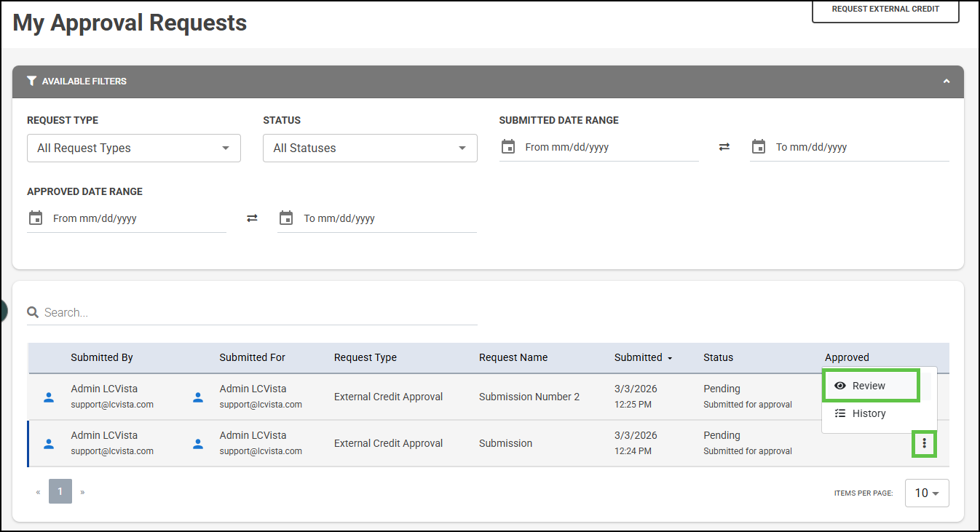Open the Status filter dropdown

(x=369, y=148)
